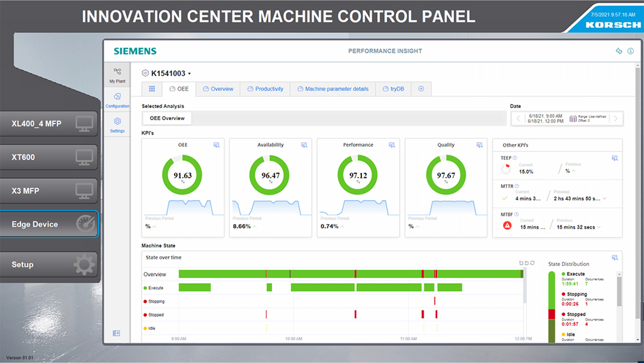The width and height of the screenshot is (644, 363).
Task: Click the MTTR help question icon
Action: click(x=517, y=186)
